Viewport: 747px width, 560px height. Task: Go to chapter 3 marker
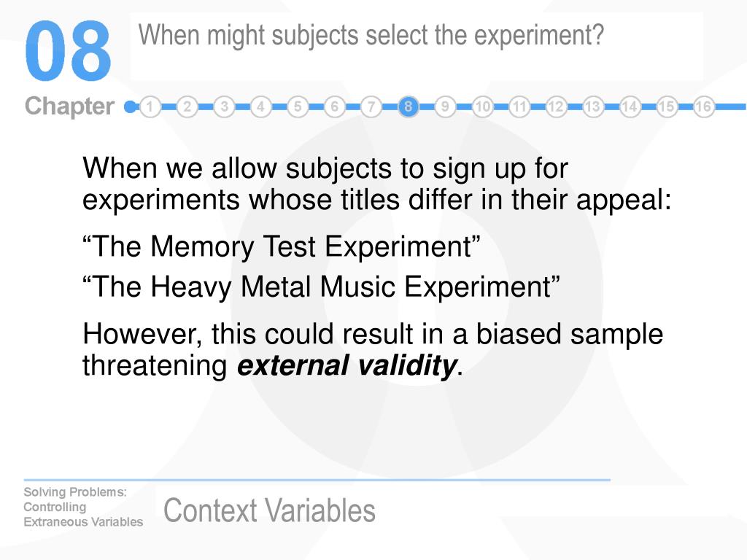[224, 106]
